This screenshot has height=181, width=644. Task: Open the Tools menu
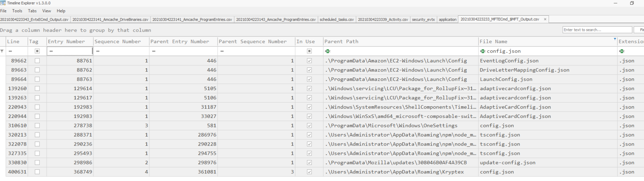click(x=17, y=11)
